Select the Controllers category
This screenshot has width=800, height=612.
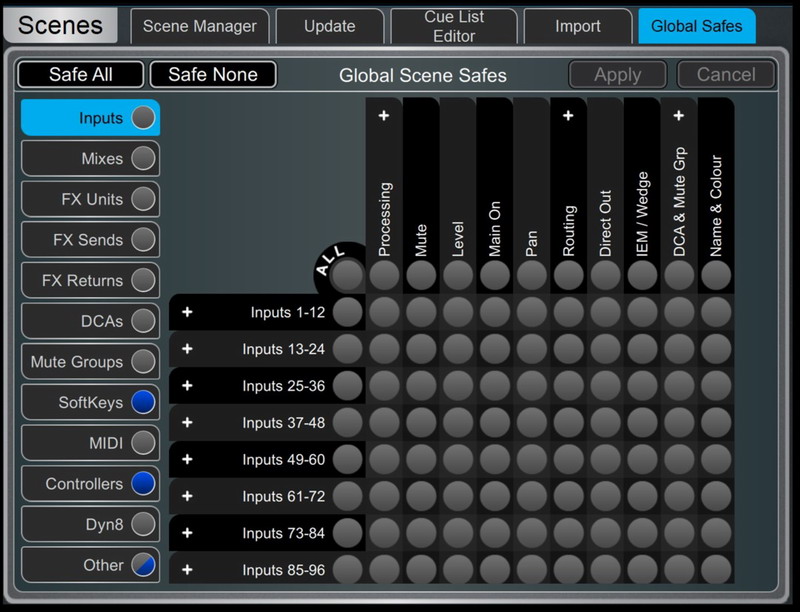click(x=90, y=483)
